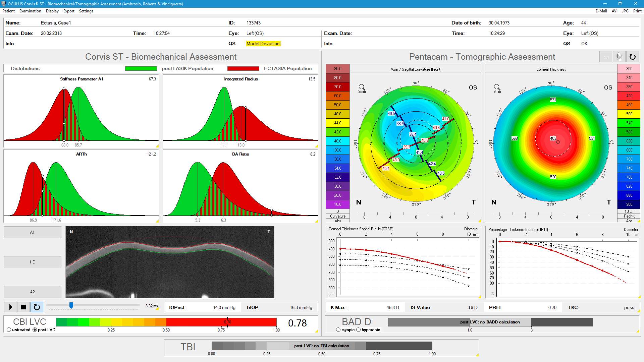Click the 0.78 marker on CBI LVC bar
644x362 pixels.
[x=228, y=322]
